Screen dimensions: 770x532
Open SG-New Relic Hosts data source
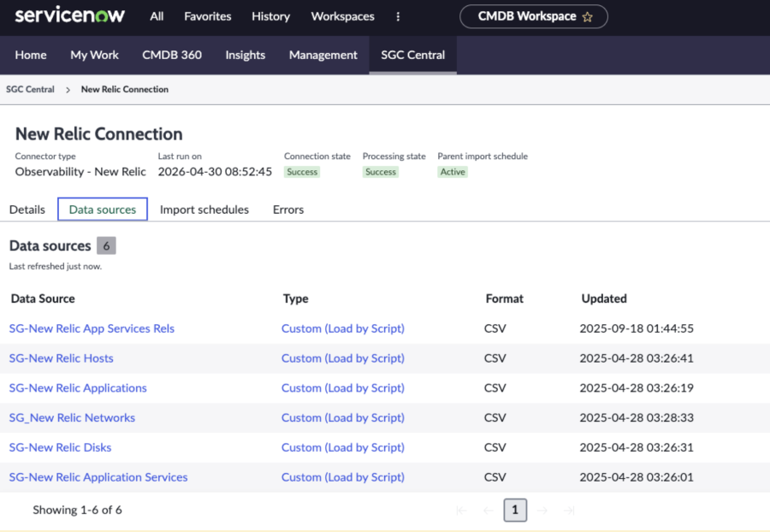pos(62,358)
